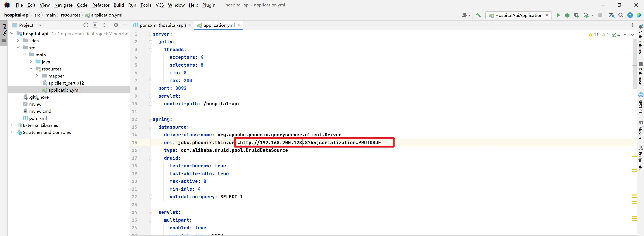Start debugging with the bug icon

pos(567,15)
